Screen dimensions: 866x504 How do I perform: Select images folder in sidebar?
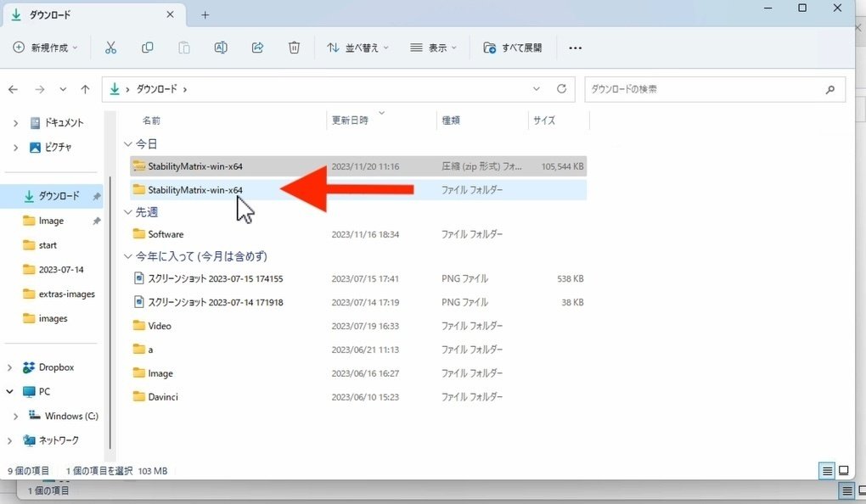(45, 318)
